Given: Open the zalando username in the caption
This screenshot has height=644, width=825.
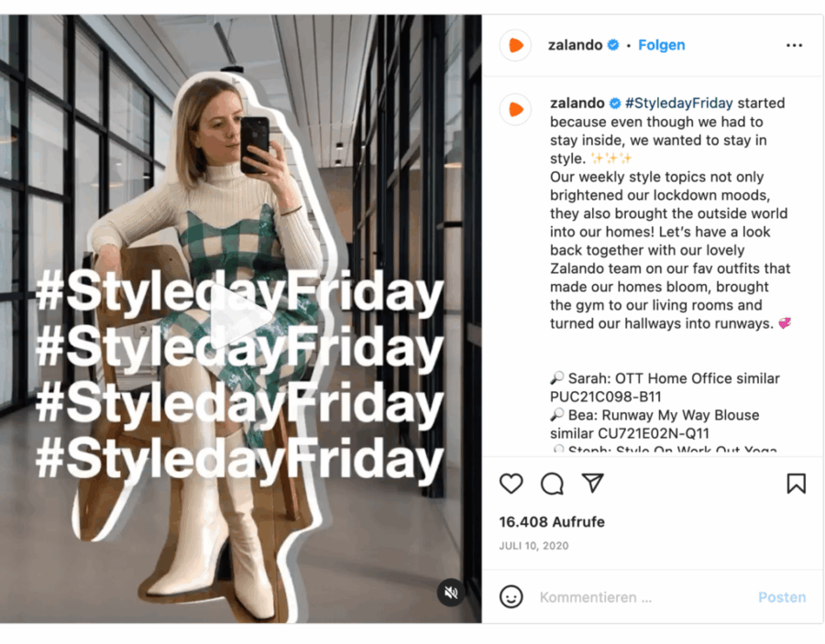Looking at the screenshot, I should (577, 103).
